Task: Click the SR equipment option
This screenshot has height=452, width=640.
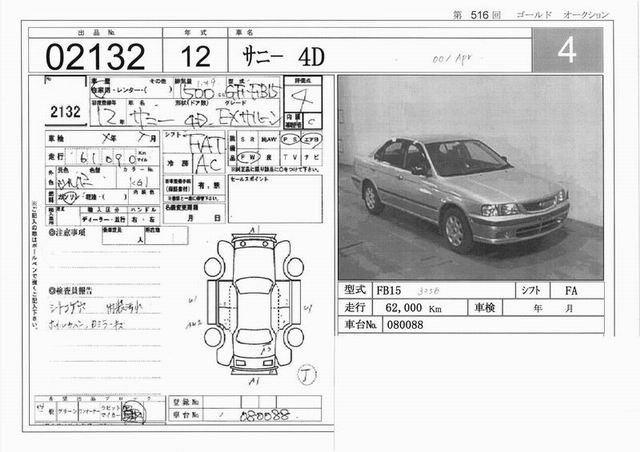Action: (x=248, y=140)
